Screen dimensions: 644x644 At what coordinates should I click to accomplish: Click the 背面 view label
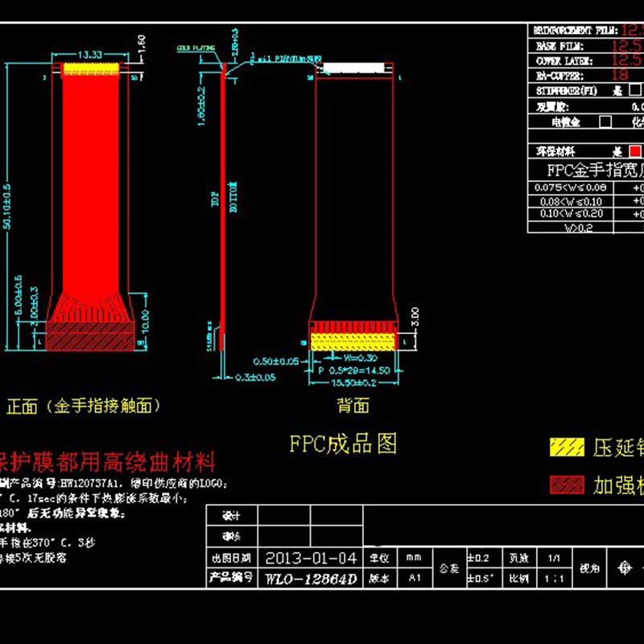(354, 405)
